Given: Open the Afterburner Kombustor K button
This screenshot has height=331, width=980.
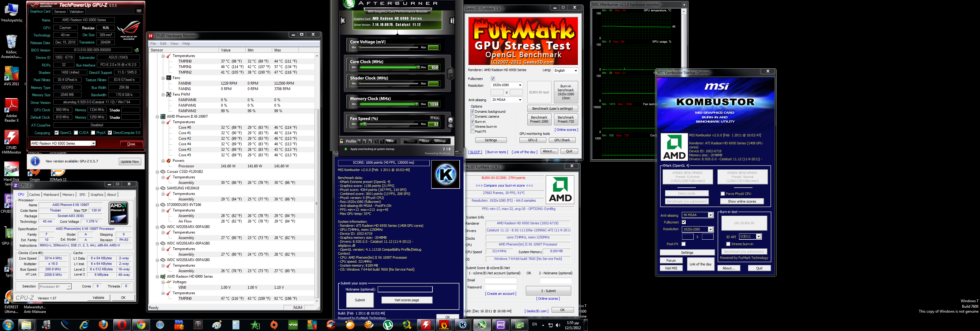Looking at the screenshot, I should pos(343,21).
